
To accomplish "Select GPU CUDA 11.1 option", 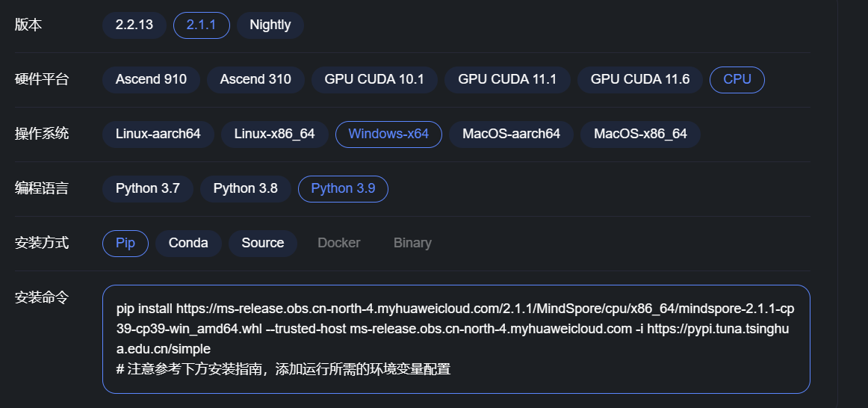I will 507,79.
